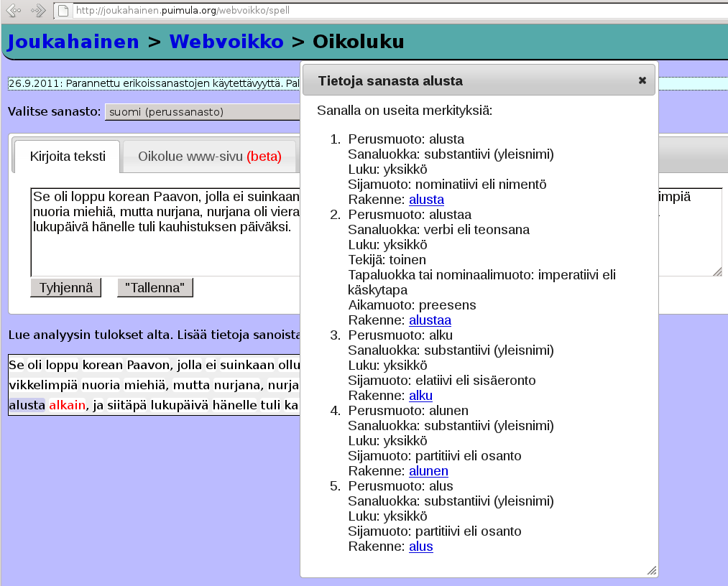The width and height of the screenshot is (728, 586).
Task: Click the Tyhjennä button
Action: (66, 288)
